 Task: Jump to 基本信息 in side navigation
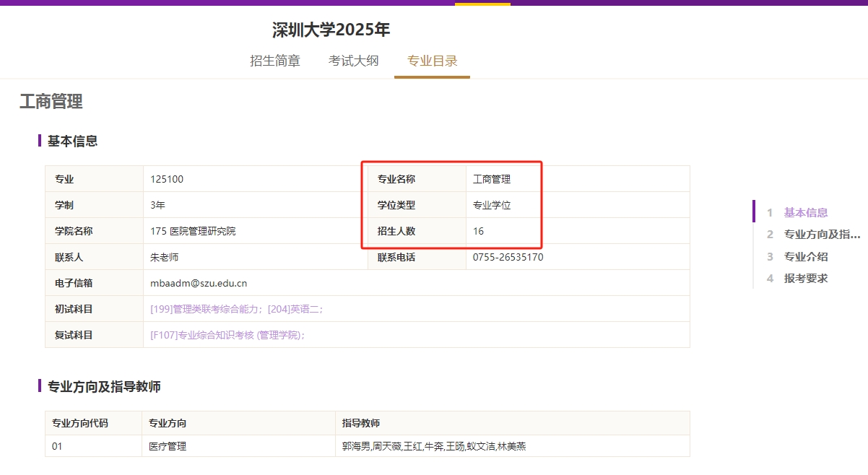click(806, 213)
